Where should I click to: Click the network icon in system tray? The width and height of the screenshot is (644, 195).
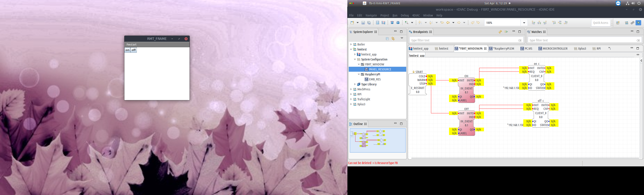click(627, 3)
